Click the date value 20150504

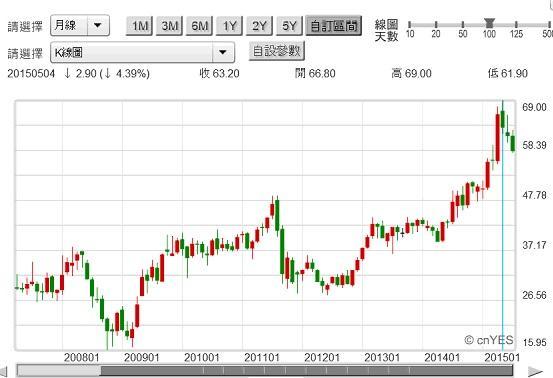point(31,74)
